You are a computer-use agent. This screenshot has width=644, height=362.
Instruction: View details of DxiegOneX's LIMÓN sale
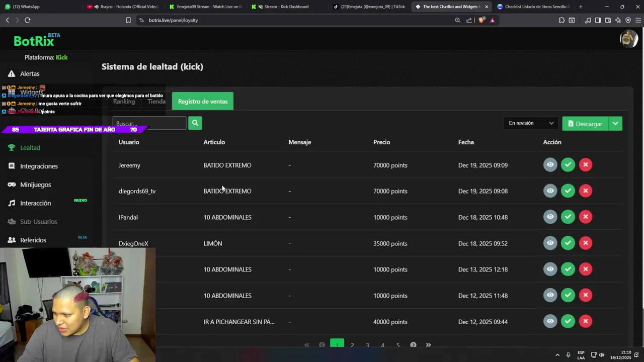550,243
